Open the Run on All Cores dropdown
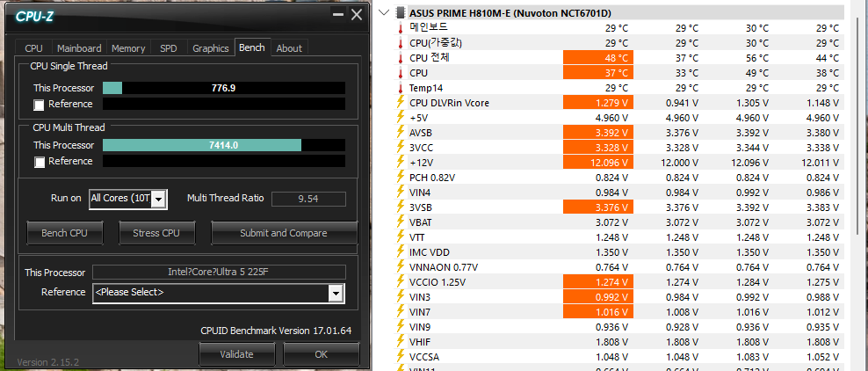The height and width of the screenshot is (371, 868). [x=159, y=200]
